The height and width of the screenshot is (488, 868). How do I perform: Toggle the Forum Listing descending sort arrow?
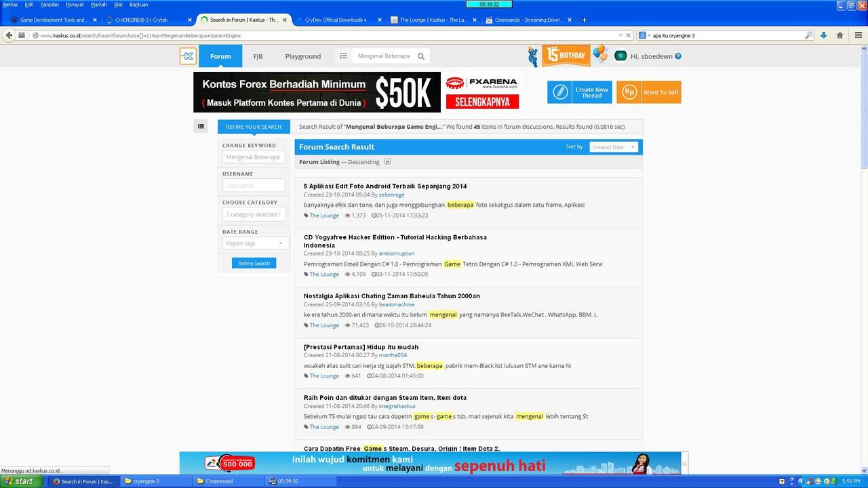[x=387, y=161]
